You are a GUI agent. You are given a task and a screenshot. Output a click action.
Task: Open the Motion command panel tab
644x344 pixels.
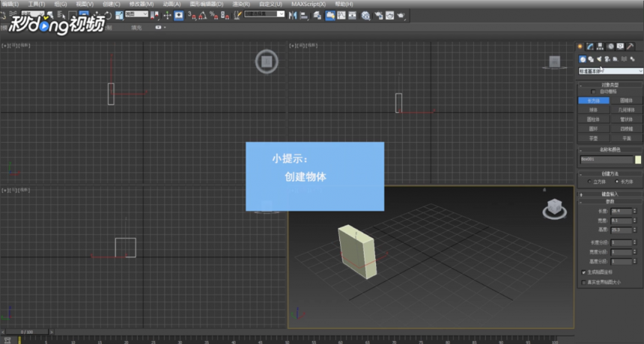610,46
